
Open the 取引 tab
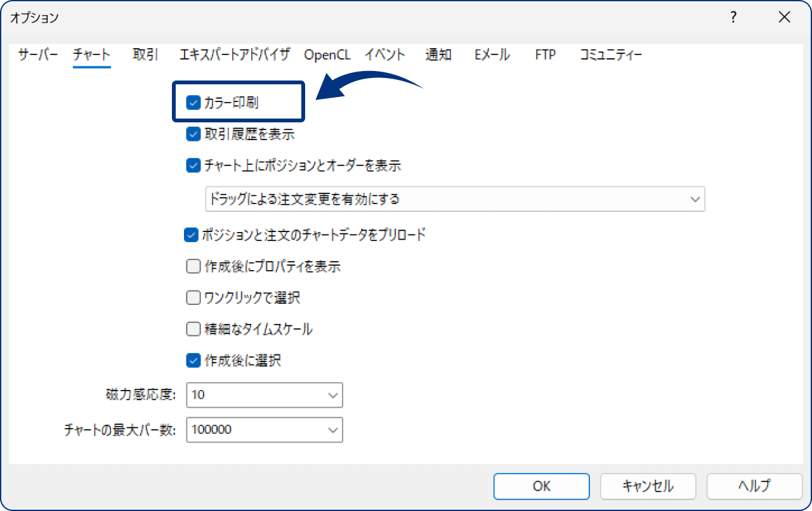(x=145, y=55)
